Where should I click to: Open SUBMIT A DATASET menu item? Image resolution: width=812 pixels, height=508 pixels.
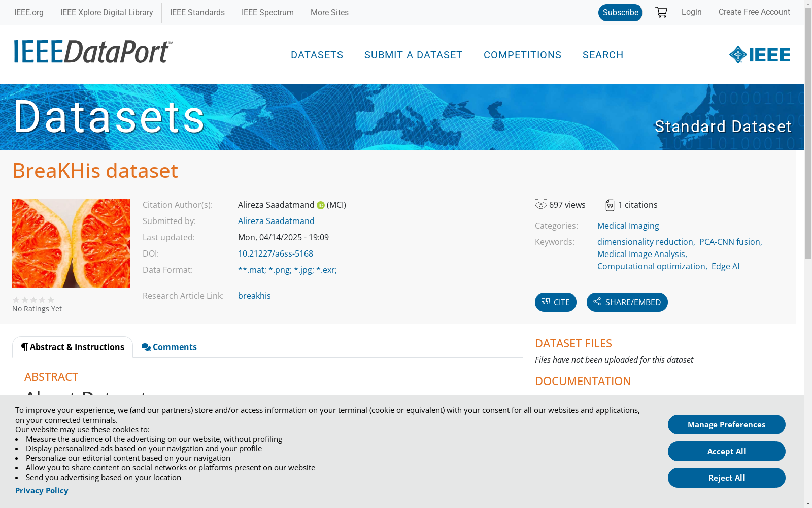[x=414, y=55]
